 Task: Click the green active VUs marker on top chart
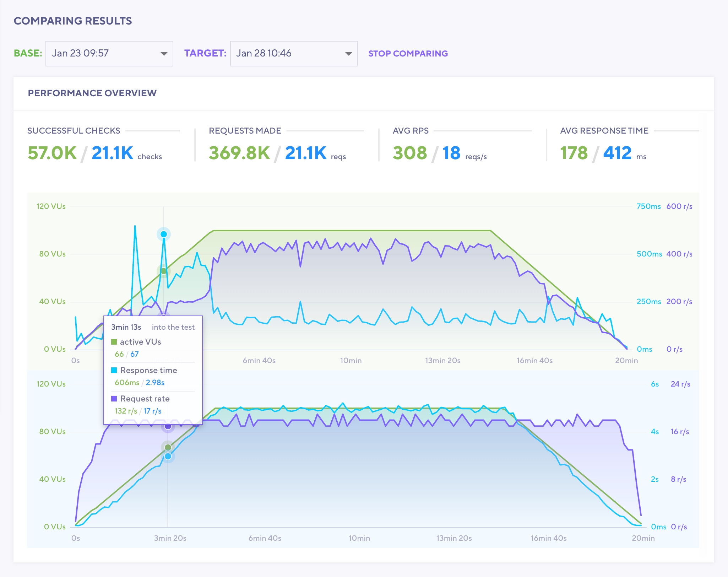tap(164, 271)
